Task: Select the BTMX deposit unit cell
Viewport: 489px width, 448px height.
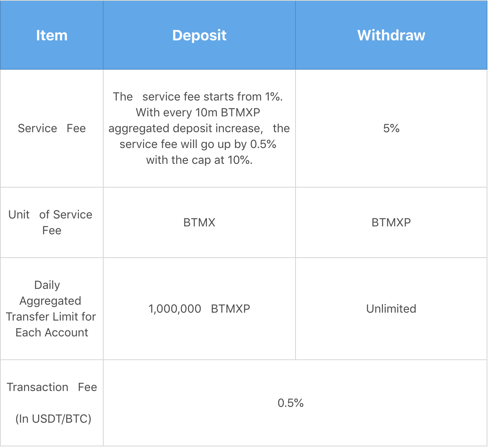Action: [199, 222]
